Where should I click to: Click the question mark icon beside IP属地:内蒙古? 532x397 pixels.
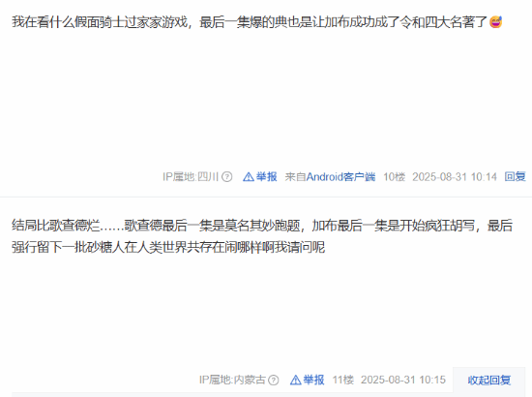[273, 380]
